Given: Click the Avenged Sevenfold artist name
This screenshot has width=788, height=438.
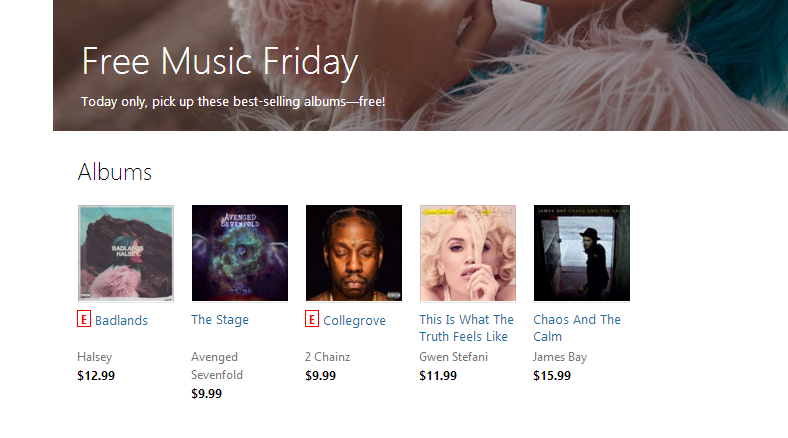Looking at the screenshot, I should (217, 366).
